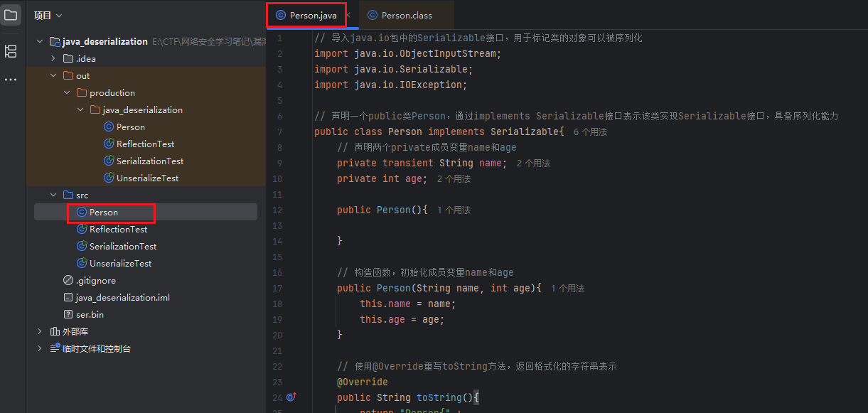Expand the 临时文件和控制台 node
This screenshot has width=868, height=413.
pyautogui.click(x=40, y=349)
